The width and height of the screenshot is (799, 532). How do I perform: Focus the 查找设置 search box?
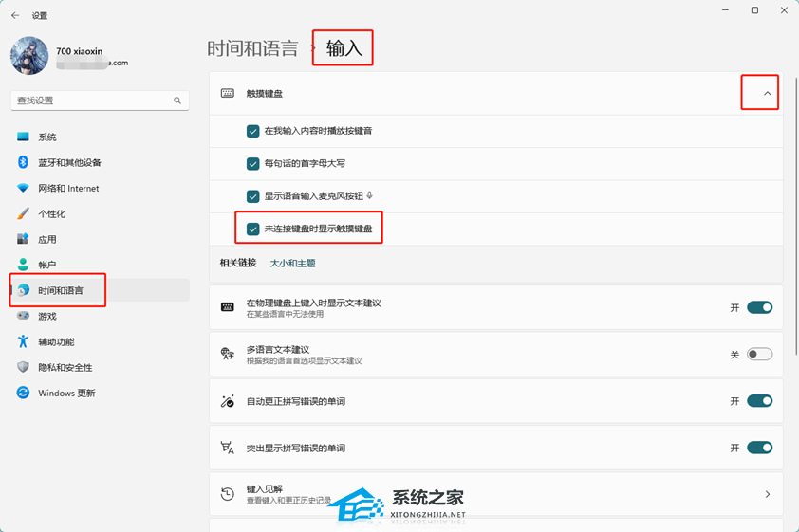coord(100,101)
